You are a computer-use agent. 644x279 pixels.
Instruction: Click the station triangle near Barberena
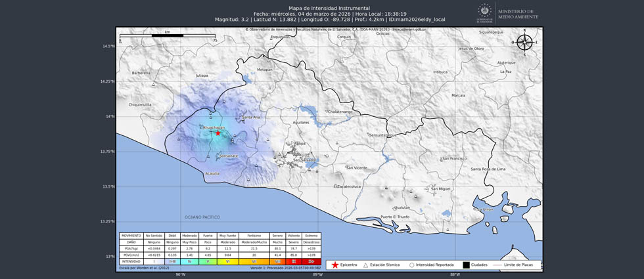154,85
